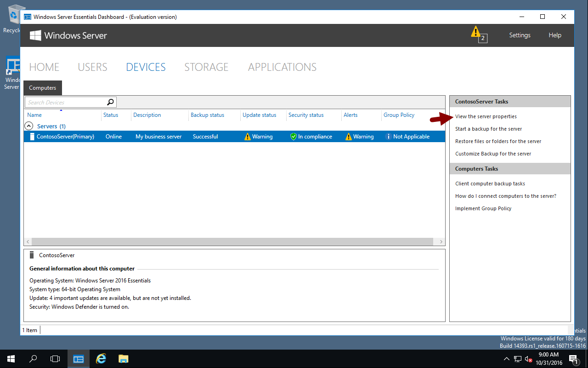The width and height of the screenshot is (588, 368).
Task: Sort by the Alerts column header
Action: [351, 115]
